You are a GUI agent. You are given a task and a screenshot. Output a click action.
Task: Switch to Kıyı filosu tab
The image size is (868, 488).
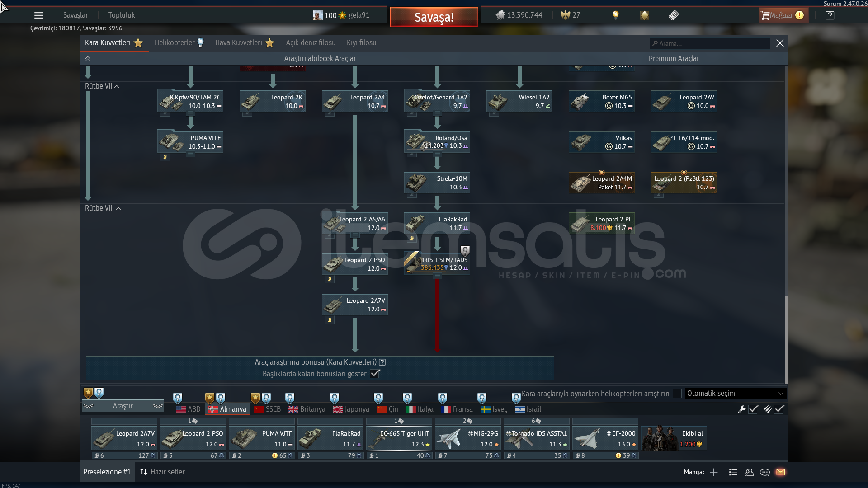click(361, 43)
